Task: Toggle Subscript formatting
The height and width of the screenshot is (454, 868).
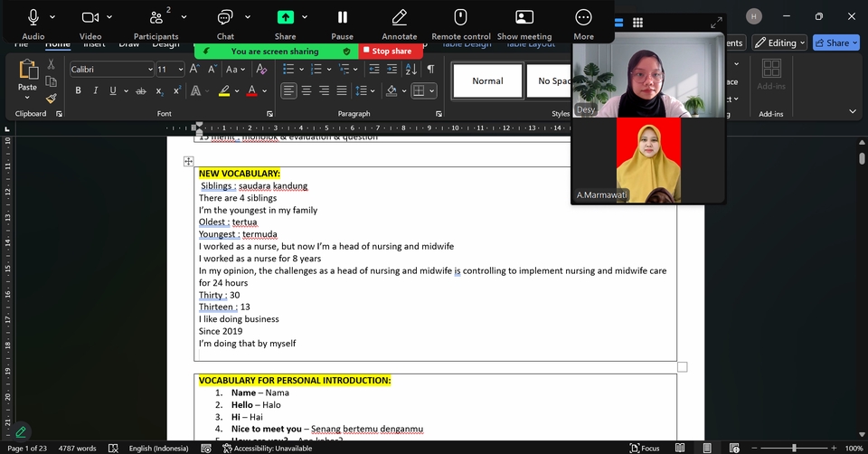Action: (x=159, y=90)
